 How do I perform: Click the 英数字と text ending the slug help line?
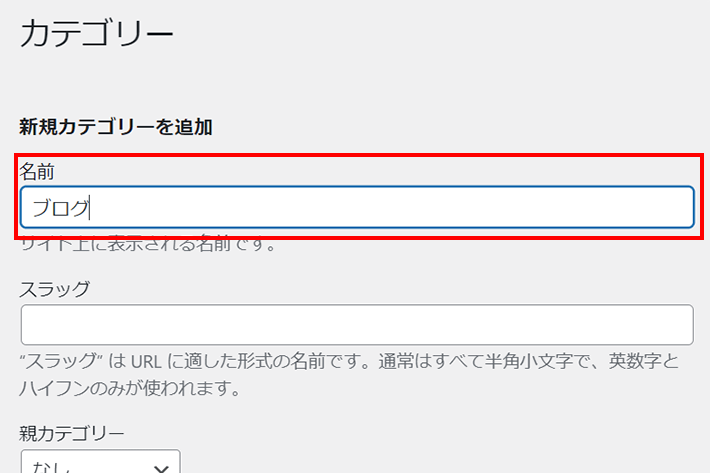[x=644, y=361]
